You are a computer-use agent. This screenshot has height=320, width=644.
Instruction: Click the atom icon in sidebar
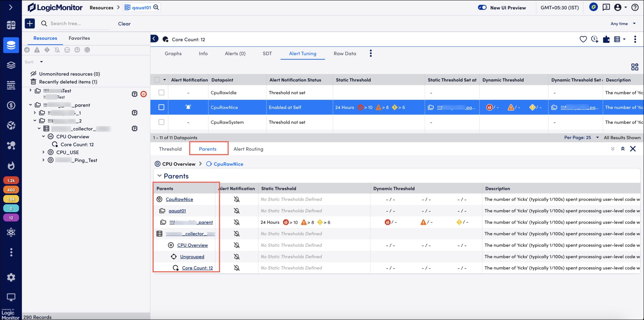click(11, 232)
